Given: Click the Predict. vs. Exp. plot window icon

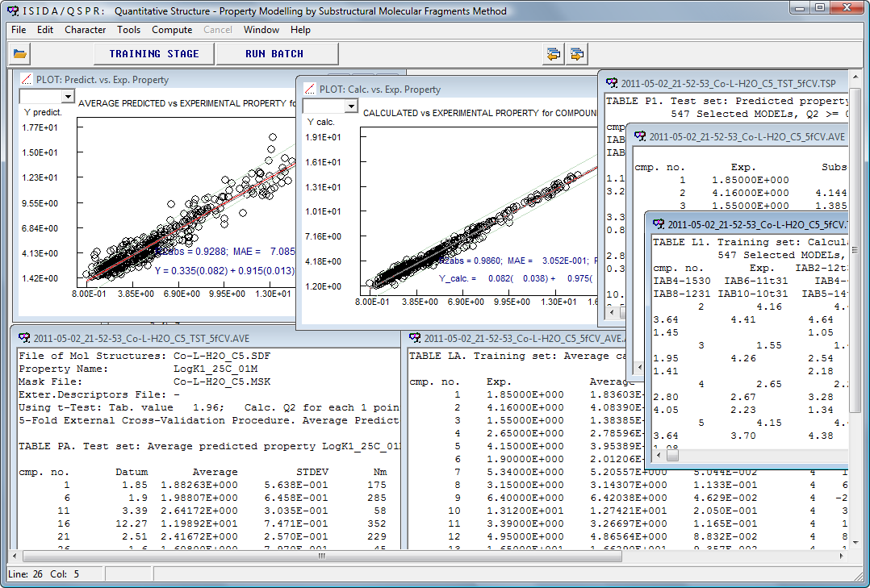Looking at the screenshot, I should tap(27, 80).
